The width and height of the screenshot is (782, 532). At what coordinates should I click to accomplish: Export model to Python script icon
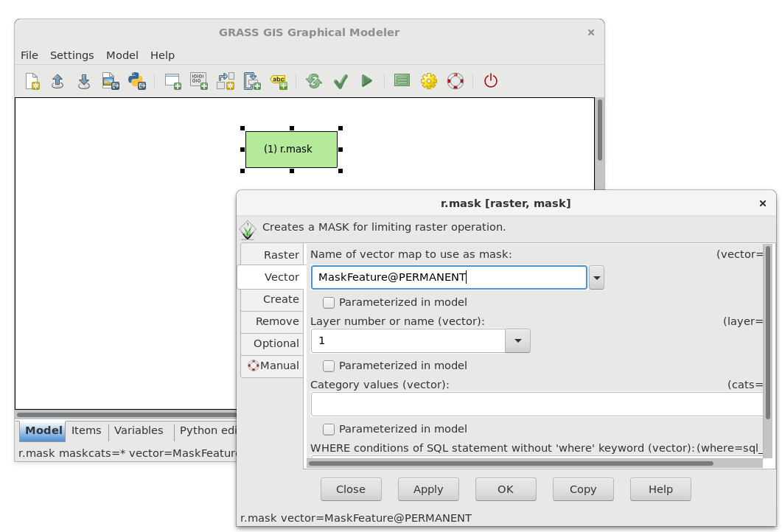[x=136, y=81]
